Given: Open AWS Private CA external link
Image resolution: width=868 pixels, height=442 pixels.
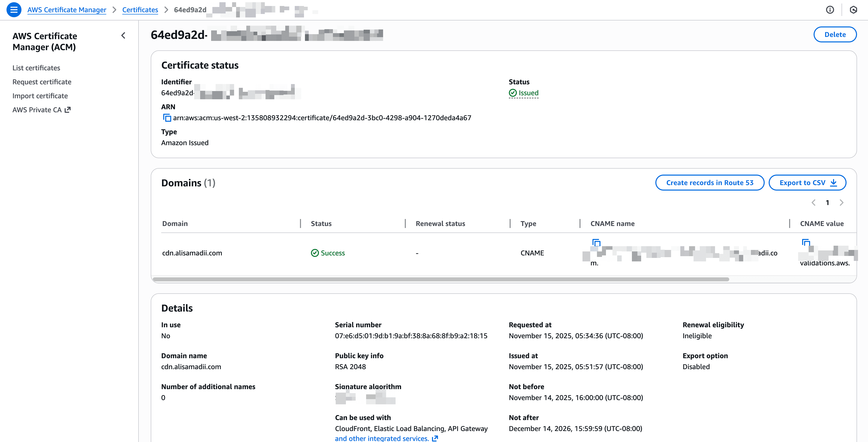Looking at the screenshot, I should (x=41, y=110).
